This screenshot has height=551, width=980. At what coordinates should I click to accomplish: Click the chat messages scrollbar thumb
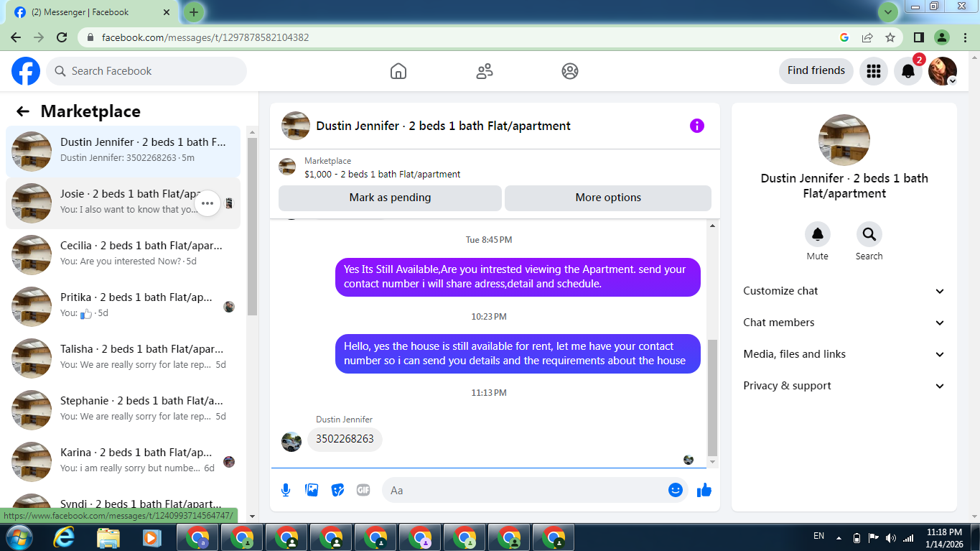[x=712, y=398]
